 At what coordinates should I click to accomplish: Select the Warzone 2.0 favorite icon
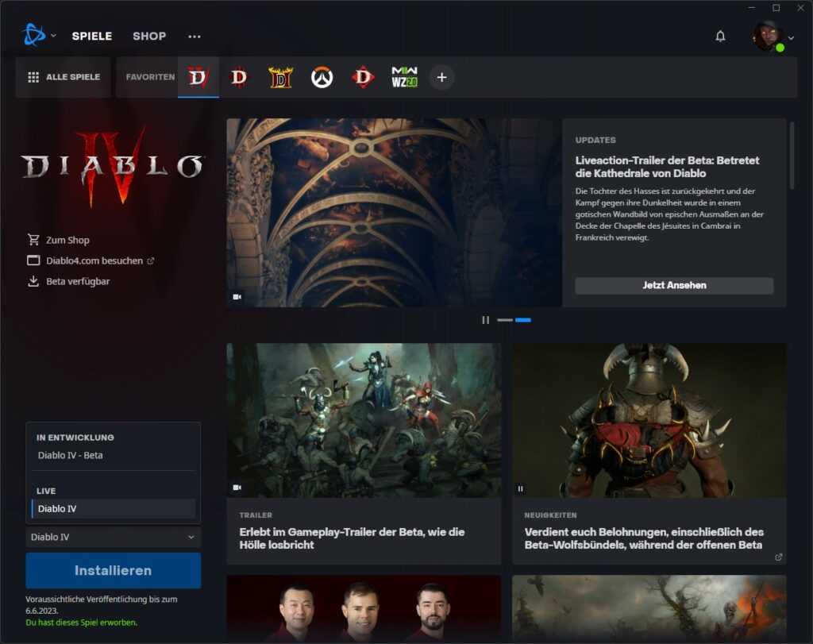tap(404, 77)
